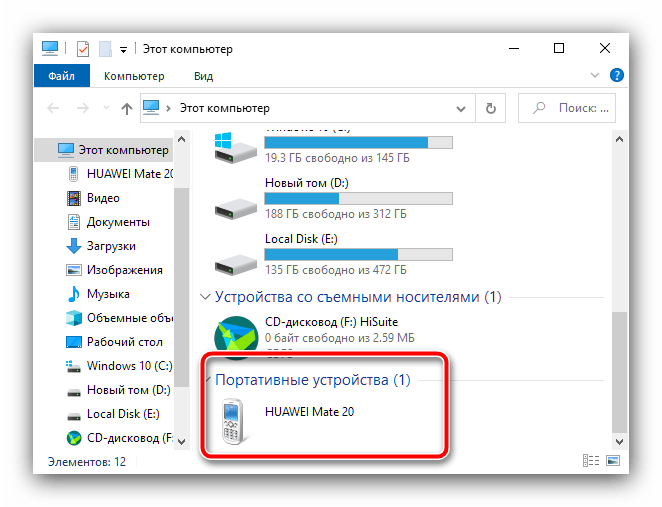662x507 pixels.
Task: Click the Объемные объекты cube icon
Action: coord(74,318)
